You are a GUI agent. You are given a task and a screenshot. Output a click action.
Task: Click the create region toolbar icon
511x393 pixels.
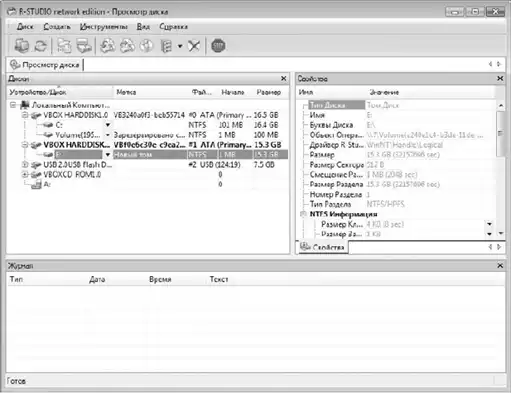tap(146, 46)
